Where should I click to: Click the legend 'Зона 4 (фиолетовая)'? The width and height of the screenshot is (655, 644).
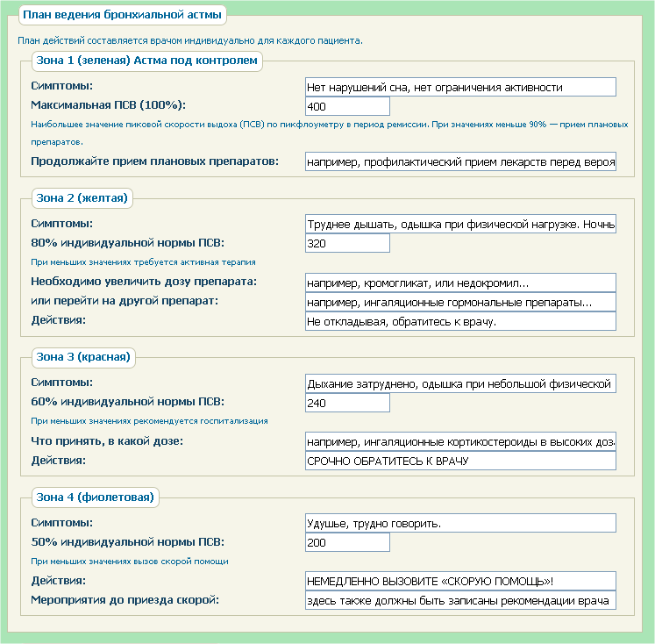click(x=95, y=497)
